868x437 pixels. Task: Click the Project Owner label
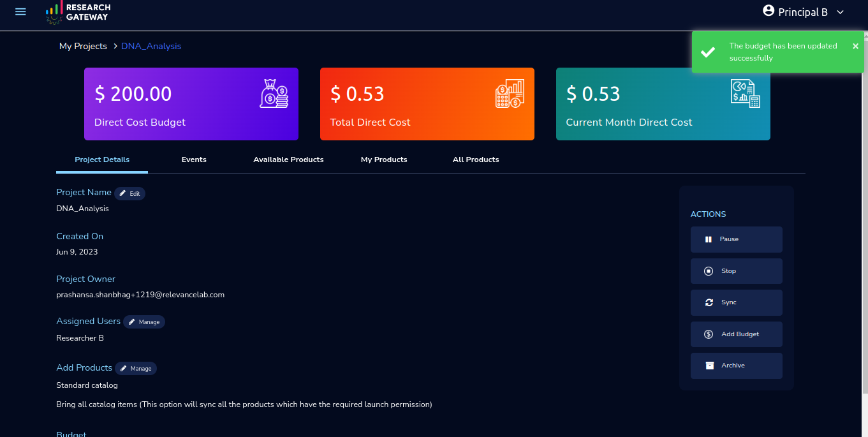85,279
